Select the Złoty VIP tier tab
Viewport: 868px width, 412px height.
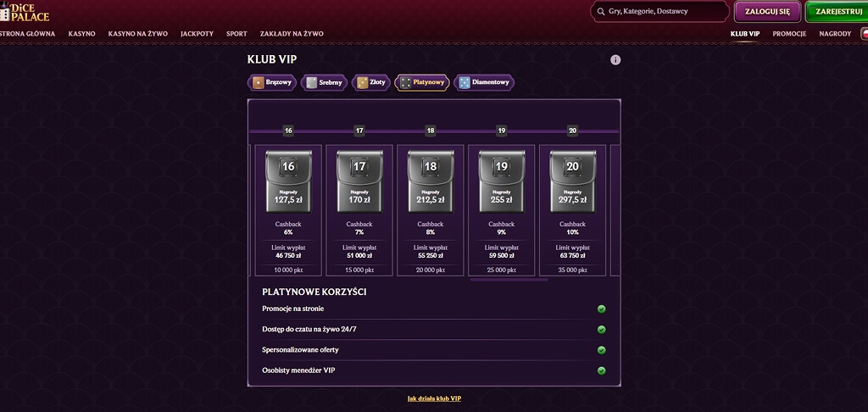pos(371,82)
